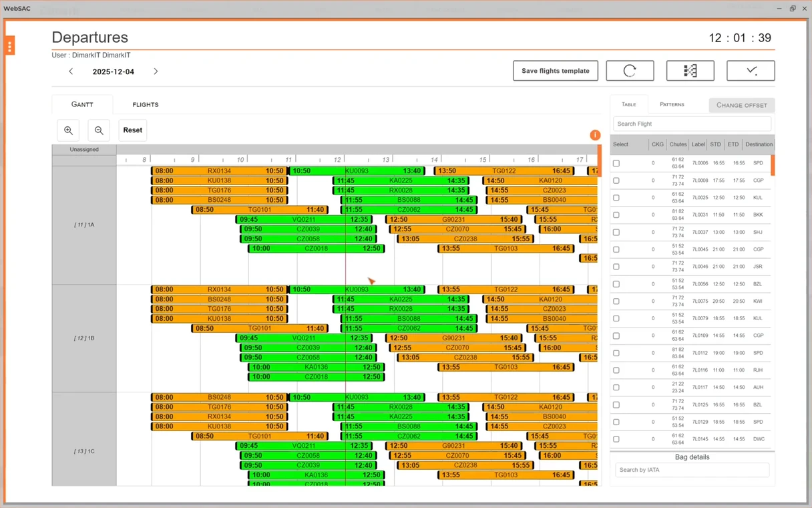Check the row for flight 7L0117
The width and height of the screenshot is (812, 508).
[616, 388]
